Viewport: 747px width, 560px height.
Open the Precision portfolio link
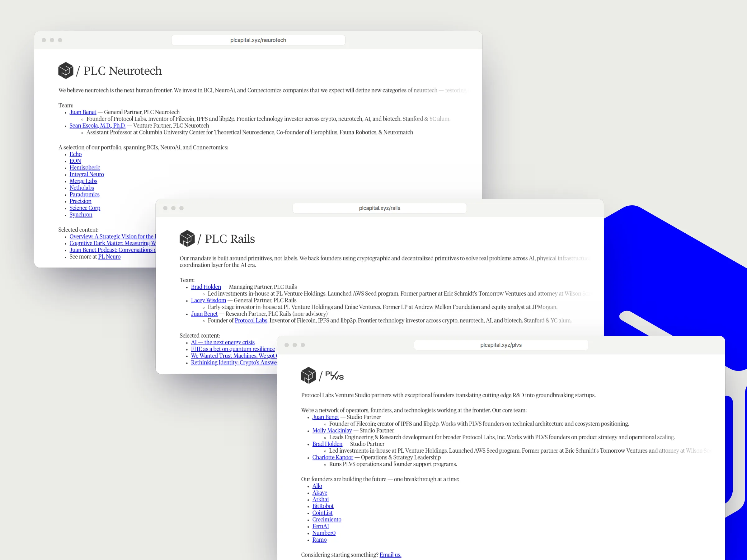coord(80,202)
